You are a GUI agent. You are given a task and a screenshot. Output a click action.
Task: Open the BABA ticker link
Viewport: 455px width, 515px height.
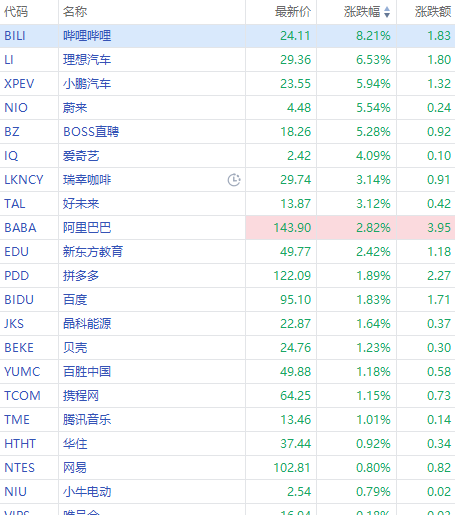20,228
